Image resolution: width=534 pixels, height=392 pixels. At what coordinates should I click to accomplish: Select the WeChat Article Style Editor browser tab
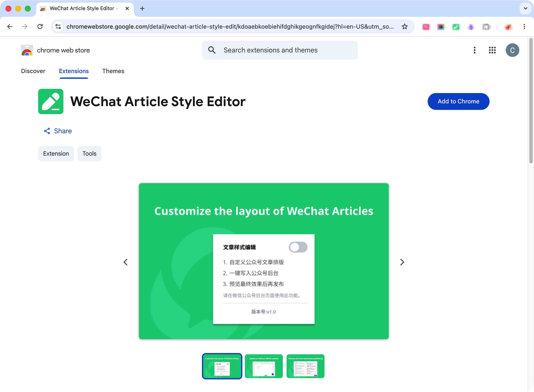point(85,9)
